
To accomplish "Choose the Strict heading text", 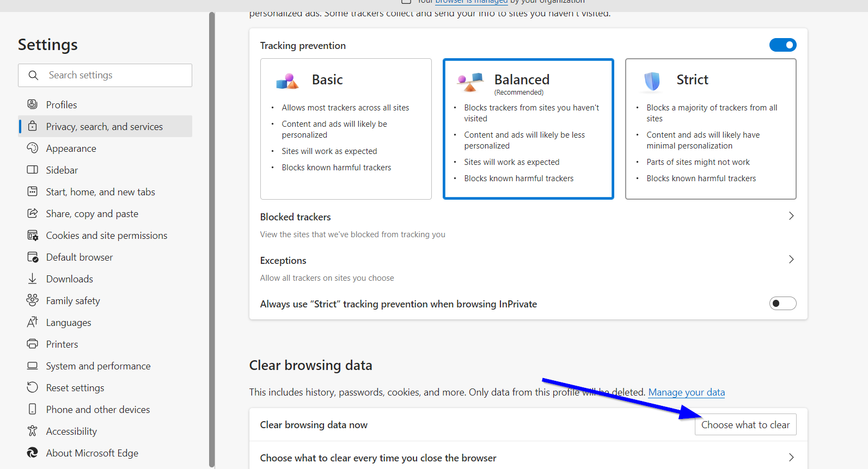I will [692, 79].
